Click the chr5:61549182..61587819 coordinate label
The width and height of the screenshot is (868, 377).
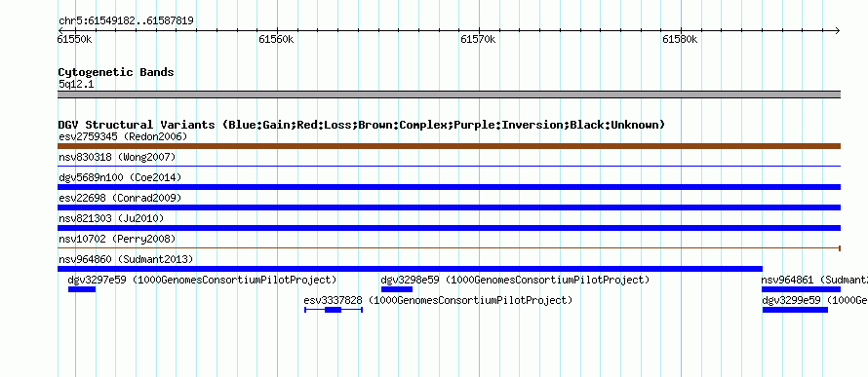pyautogui.click(x=126, y=21)
